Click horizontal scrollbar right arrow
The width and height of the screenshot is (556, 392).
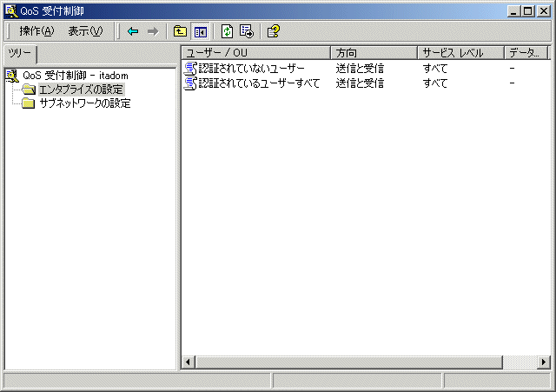point(544,362)
